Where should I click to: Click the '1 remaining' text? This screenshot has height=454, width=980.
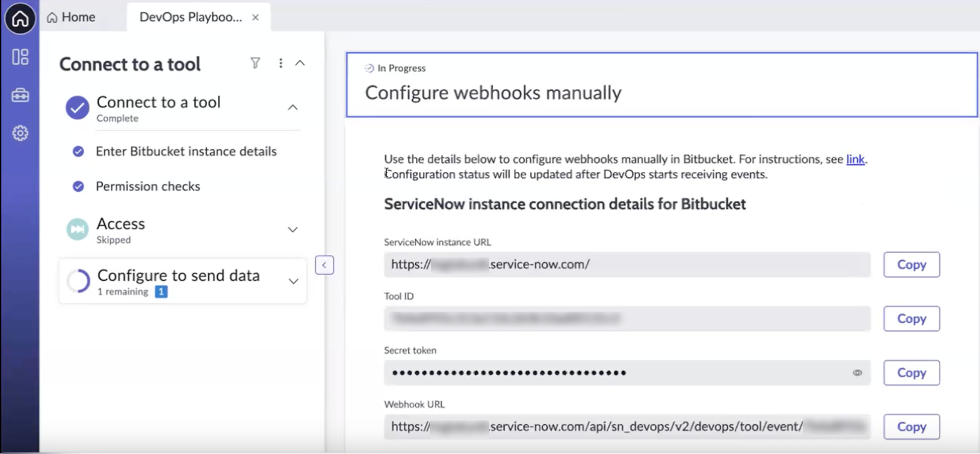[123, 292]
